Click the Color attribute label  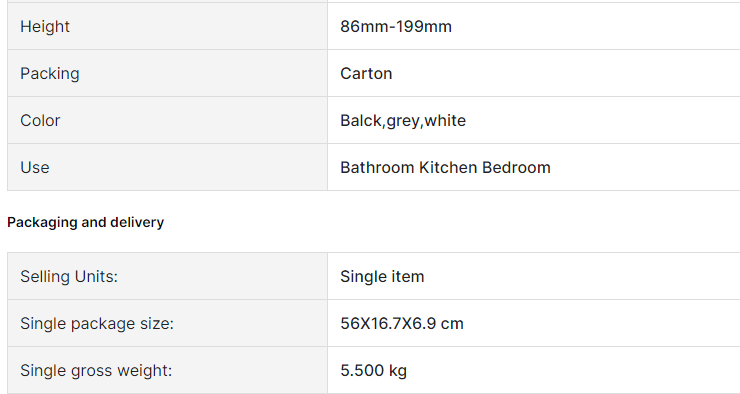point(40,121)
